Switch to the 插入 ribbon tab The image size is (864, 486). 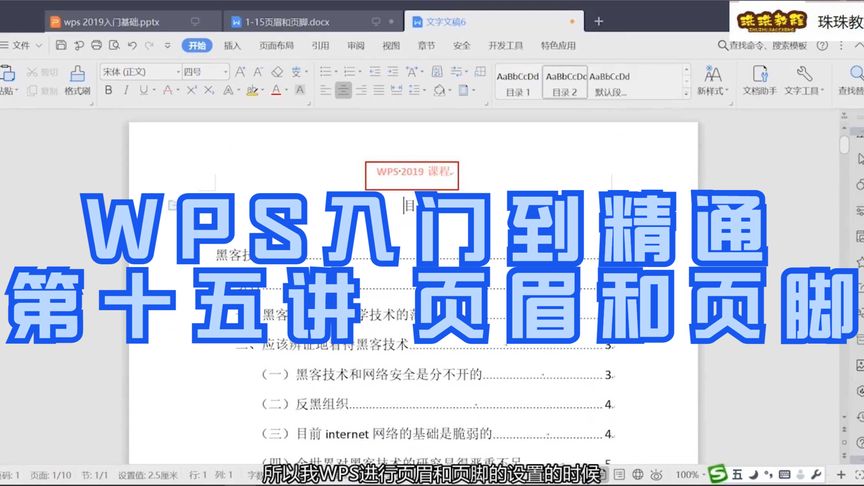click(232, 45)
